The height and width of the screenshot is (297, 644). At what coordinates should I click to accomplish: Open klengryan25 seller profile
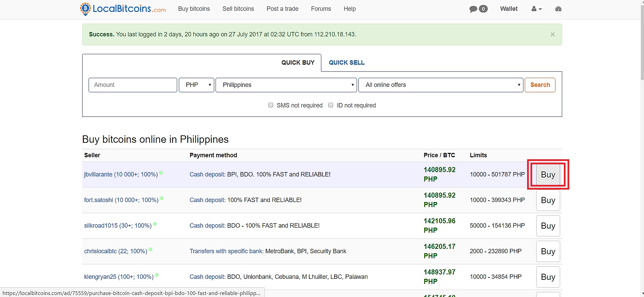(119, 277)
